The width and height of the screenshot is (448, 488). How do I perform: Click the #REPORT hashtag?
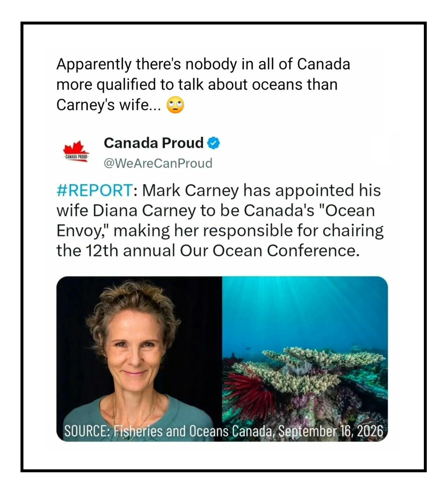click(94, 191)
